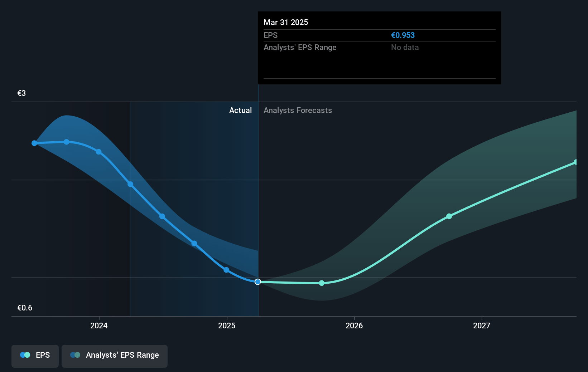Click the 2025 x-axis label
588x372 pixels.
[x=227, y=325]
